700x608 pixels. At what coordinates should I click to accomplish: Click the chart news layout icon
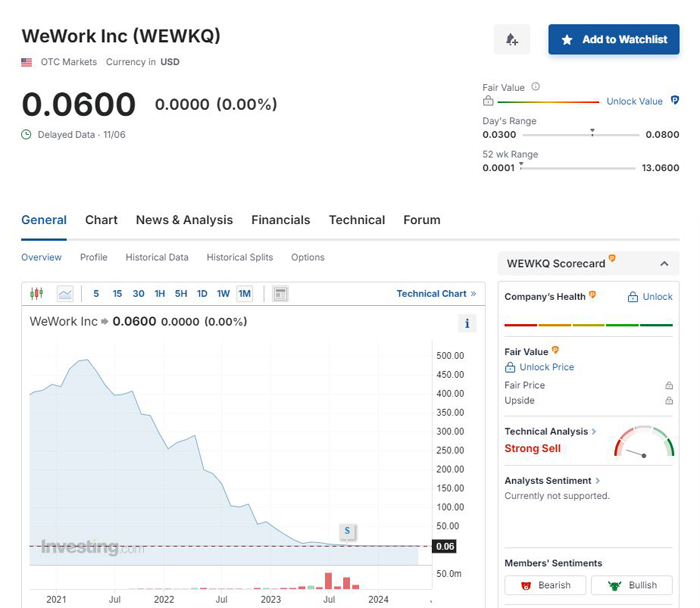280,294
